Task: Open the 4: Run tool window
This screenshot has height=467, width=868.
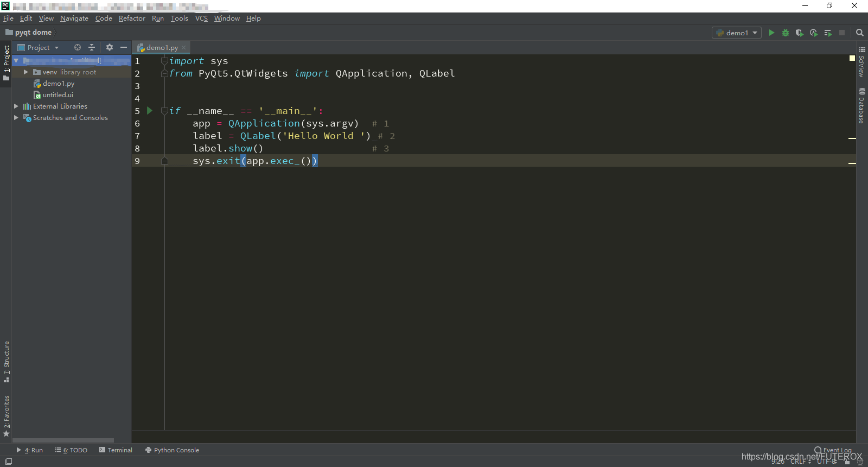Action: tap(30, 450)
